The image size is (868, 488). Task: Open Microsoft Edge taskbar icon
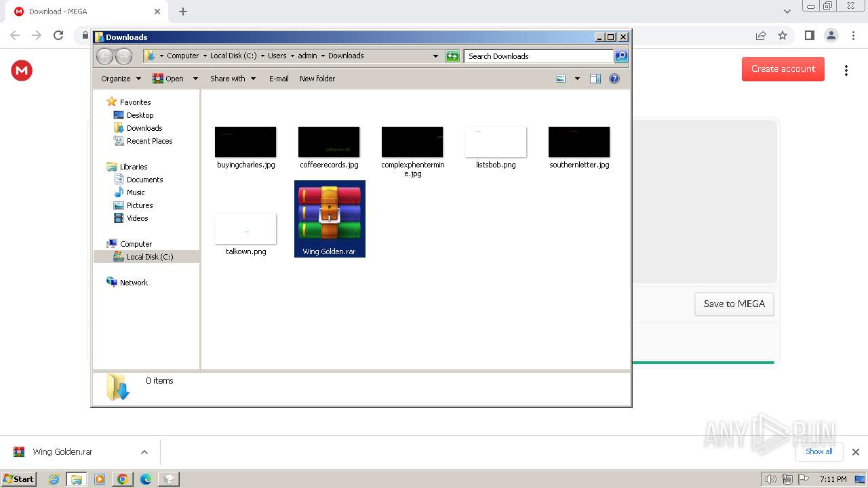(x=146, y=479)
